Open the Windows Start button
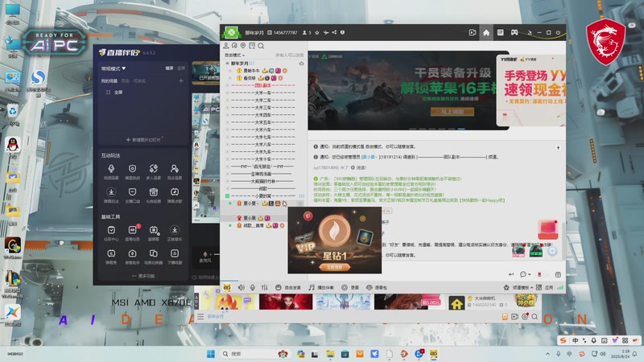Viewport: 644px width, 362px height. (211, 354)
